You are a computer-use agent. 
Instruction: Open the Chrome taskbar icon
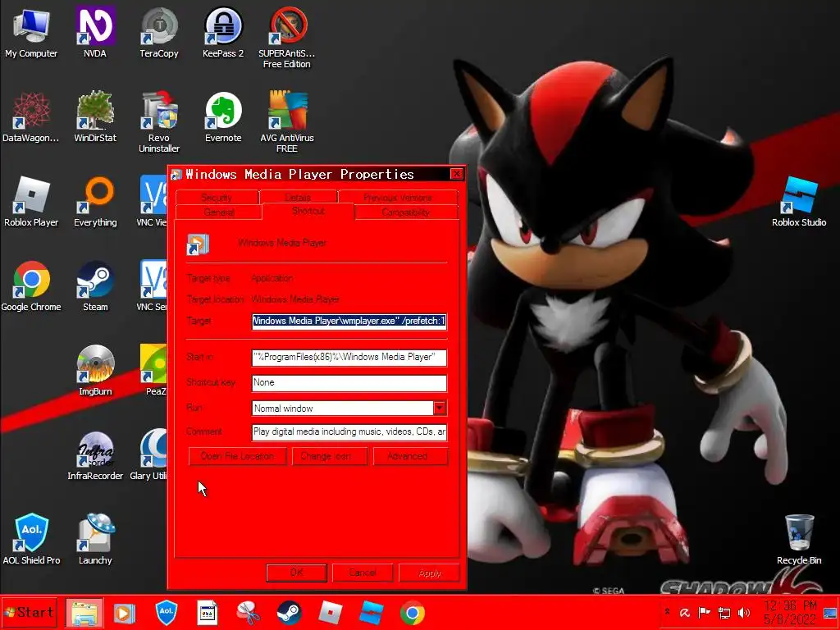[412, 613]
